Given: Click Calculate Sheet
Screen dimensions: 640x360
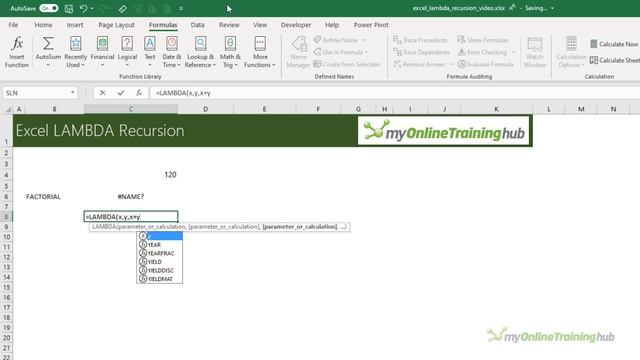Looking at the screenshot, I should click(615, 60).
